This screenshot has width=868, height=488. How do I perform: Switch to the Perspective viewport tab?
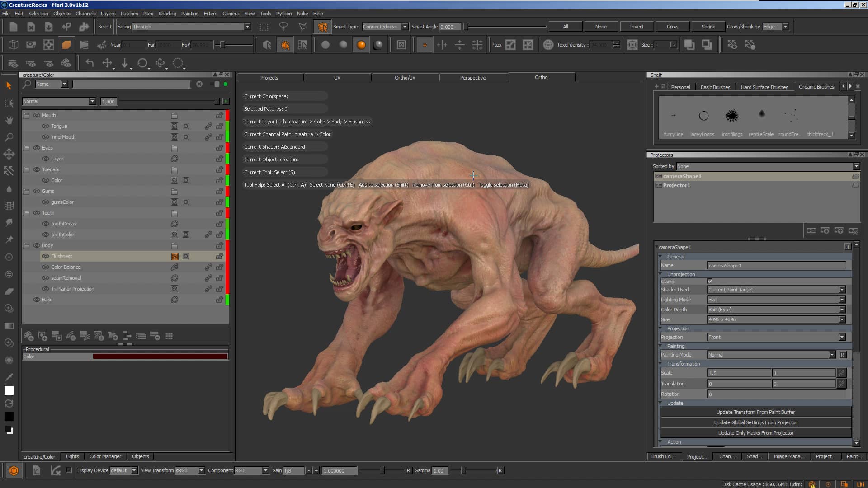473,77
